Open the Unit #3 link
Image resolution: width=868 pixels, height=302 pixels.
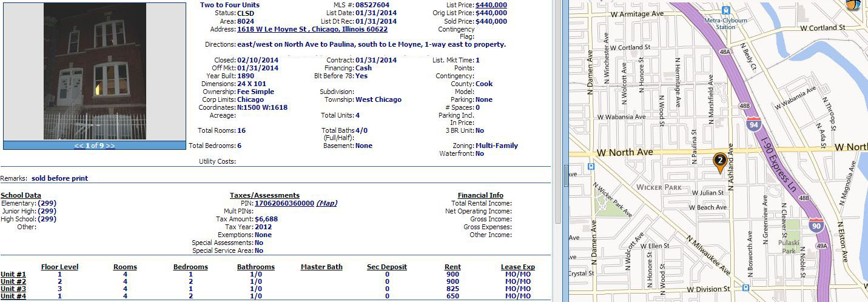point(13,289)
